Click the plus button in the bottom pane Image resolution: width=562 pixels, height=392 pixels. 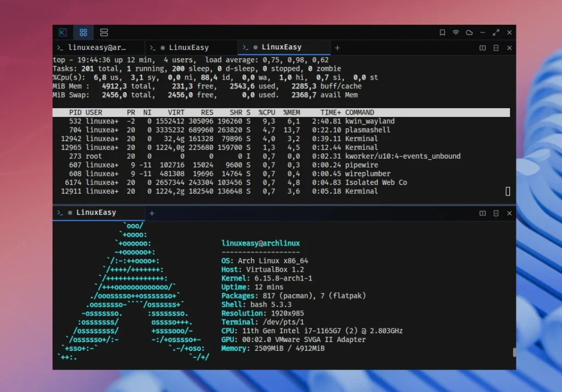151,213
